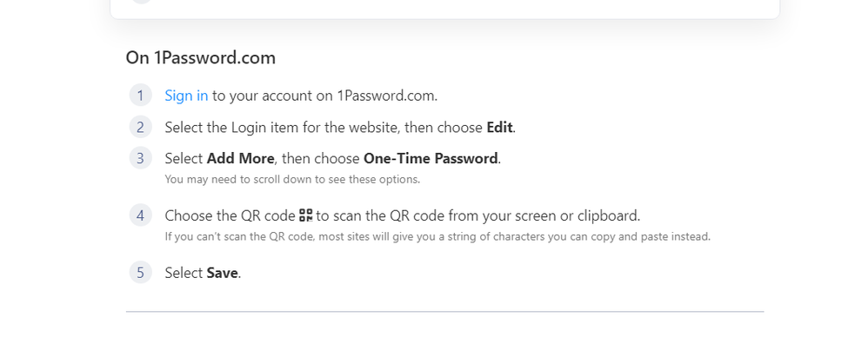Image resolution: width=868 pixels, height=344 pixels.
Task: Select the step 5 number badge
Action: [x=141, y=273]
